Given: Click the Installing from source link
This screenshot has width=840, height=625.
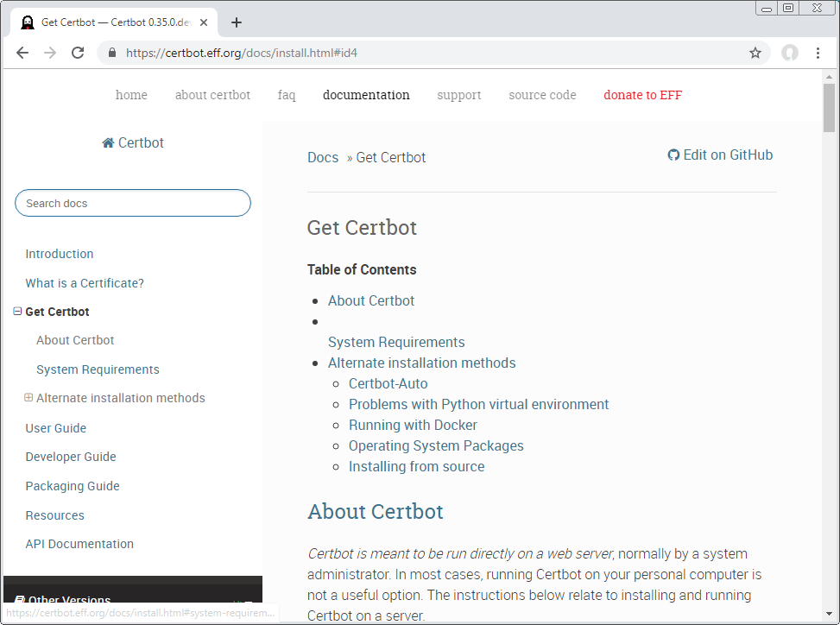Looking at the screenshot, I should pos(416,466).
